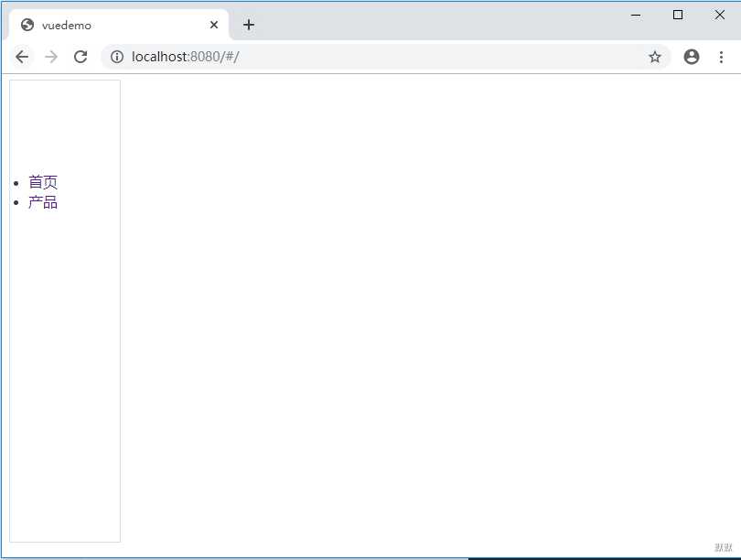Bookmark this page with the star icon
The image size is (741, 560).
click(x=654, y=57)
